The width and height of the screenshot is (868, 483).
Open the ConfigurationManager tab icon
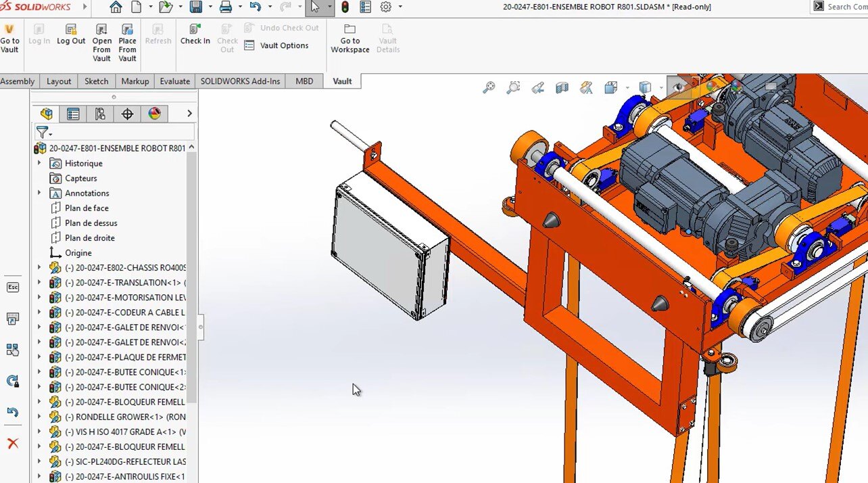pyautogui.click(x=100, y=114)
